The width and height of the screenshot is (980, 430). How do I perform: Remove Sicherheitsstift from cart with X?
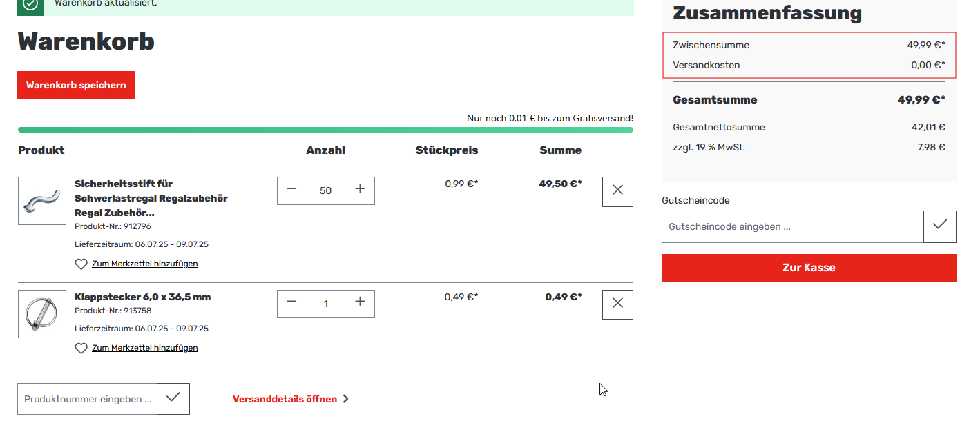tap(617, 191)
